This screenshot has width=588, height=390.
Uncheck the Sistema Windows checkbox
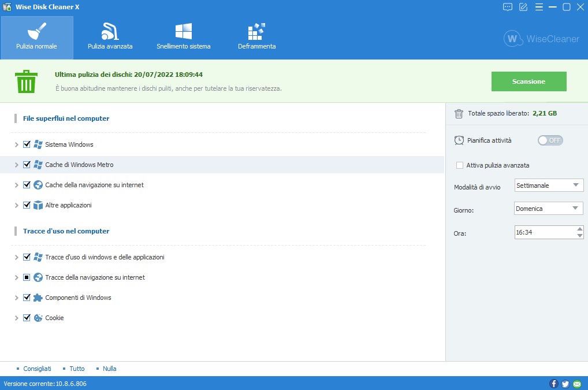27,144
